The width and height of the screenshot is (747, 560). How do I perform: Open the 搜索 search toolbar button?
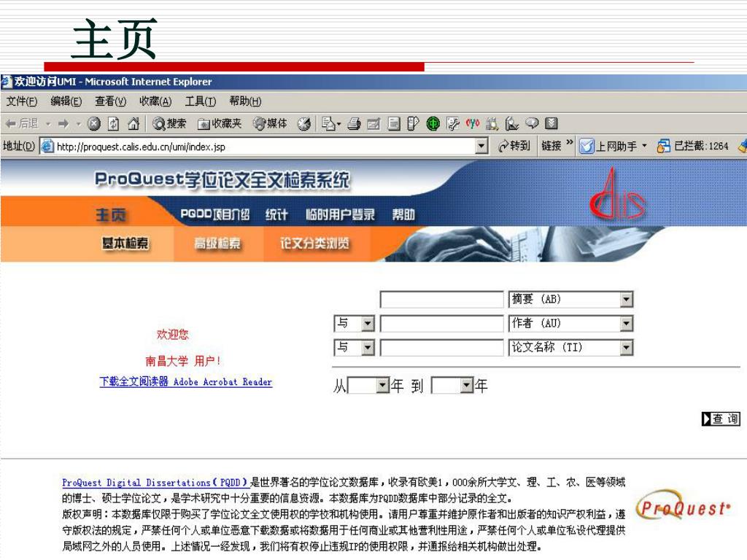[x=169, y=124]
